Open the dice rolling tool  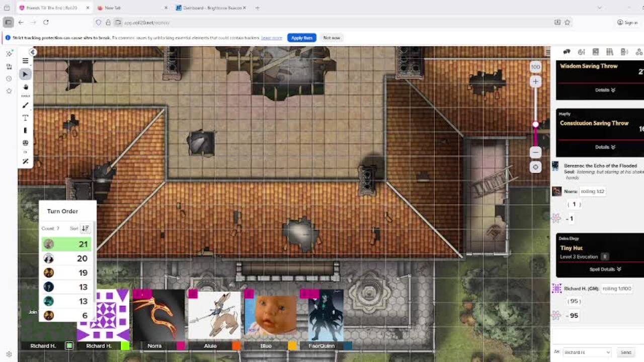point(25,143)
